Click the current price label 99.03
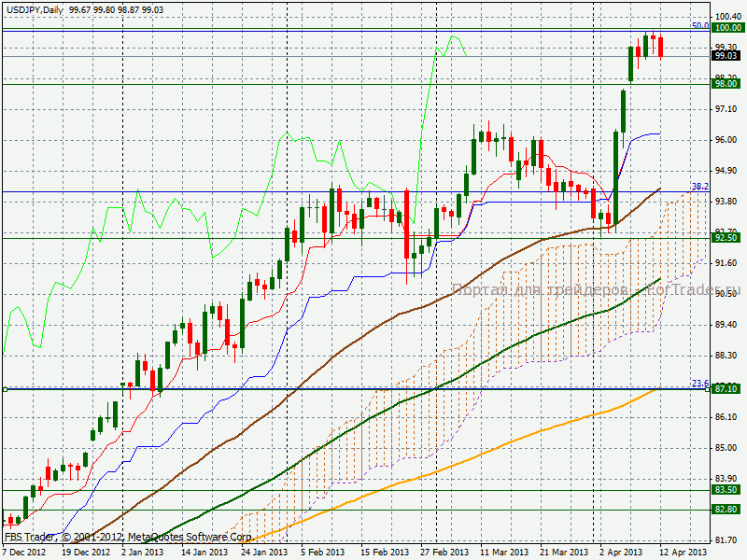Image resolution: width=747 pixels, height=560 pixels. (726, 56)
